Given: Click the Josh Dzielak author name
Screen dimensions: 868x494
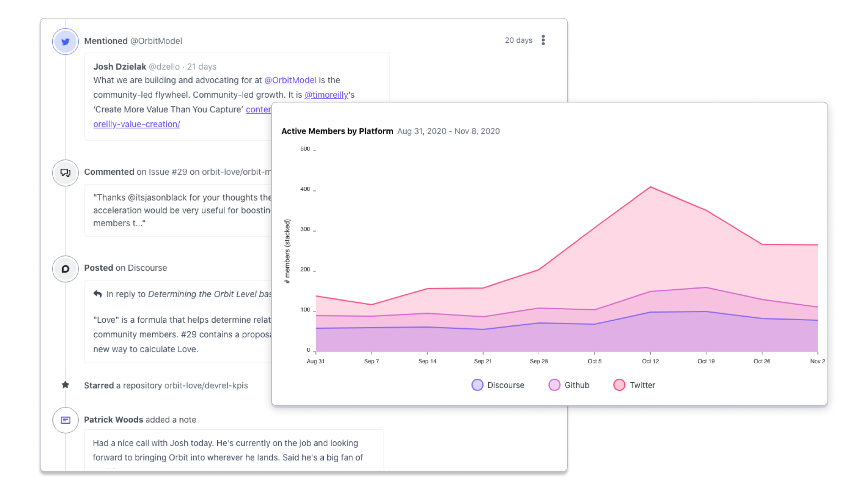Looking at the screenshot, I should [x=120, y=67].
